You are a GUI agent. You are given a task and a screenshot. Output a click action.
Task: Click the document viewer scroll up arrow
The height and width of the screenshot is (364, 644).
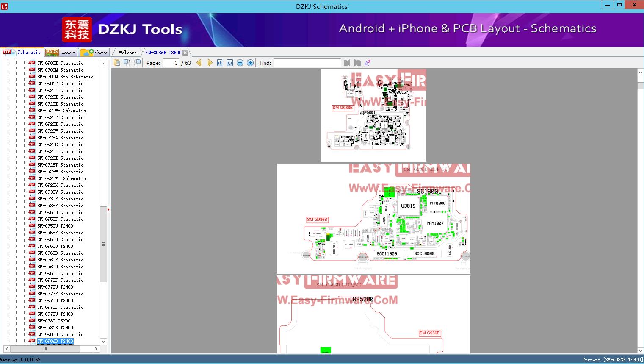(641, 72)
